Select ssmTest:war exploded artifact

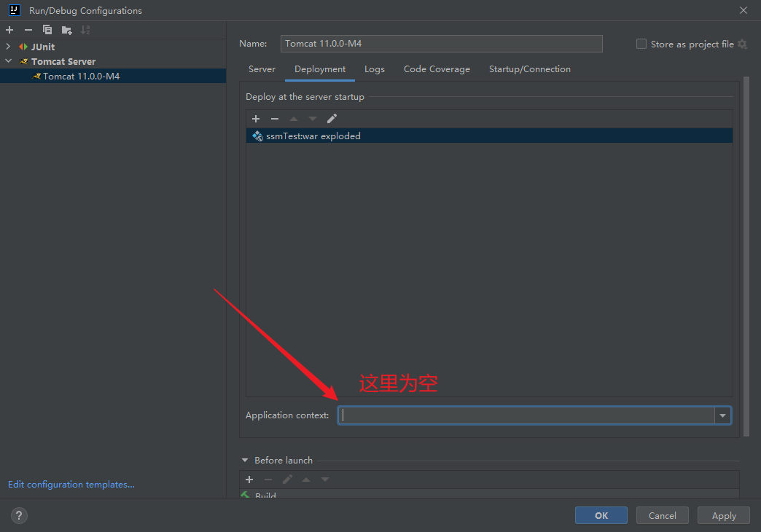tap(489, 136)
